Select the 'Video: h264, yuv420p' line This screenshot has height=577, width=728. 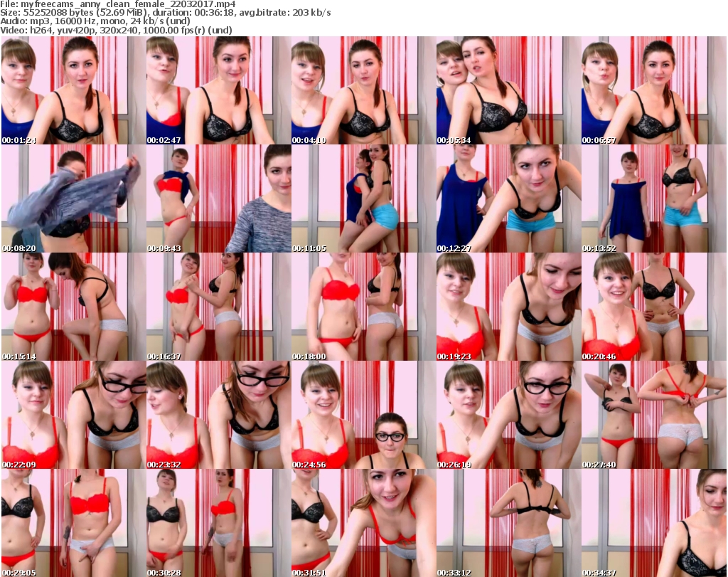pos(116,30)
